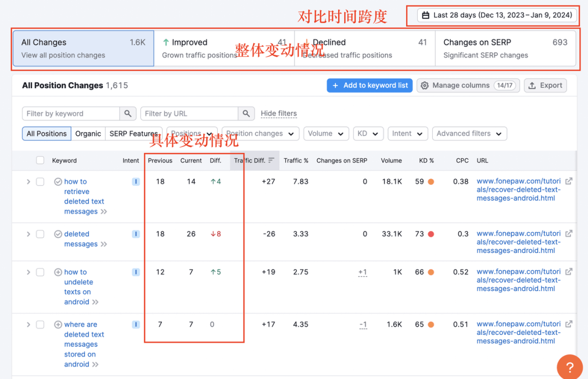Select the Organic positions tab
Image resolution: width=588 pixels, height=379 pixels.
coord(88,133)
